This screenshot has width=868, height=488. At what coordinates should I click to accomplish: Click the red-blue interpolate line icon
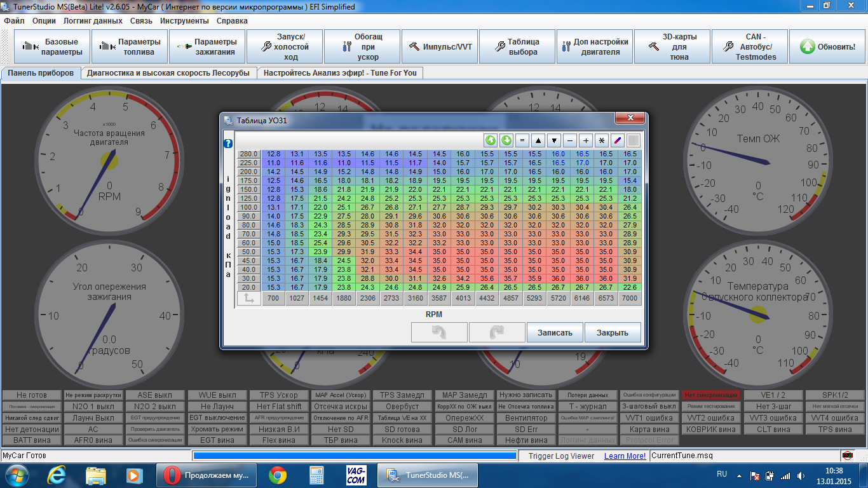(618, 140)
